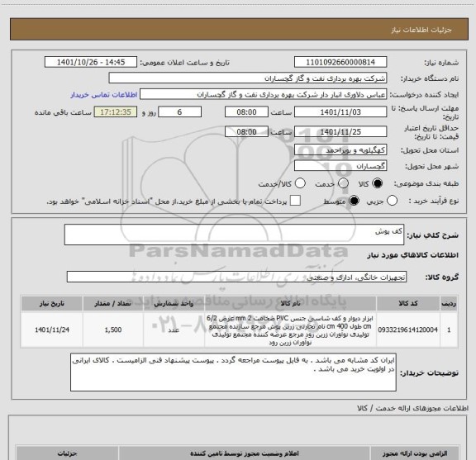The image size is (476, 460).
Task: Click the price validity time field beside 1401/11/25
Action: click(246, 131)
